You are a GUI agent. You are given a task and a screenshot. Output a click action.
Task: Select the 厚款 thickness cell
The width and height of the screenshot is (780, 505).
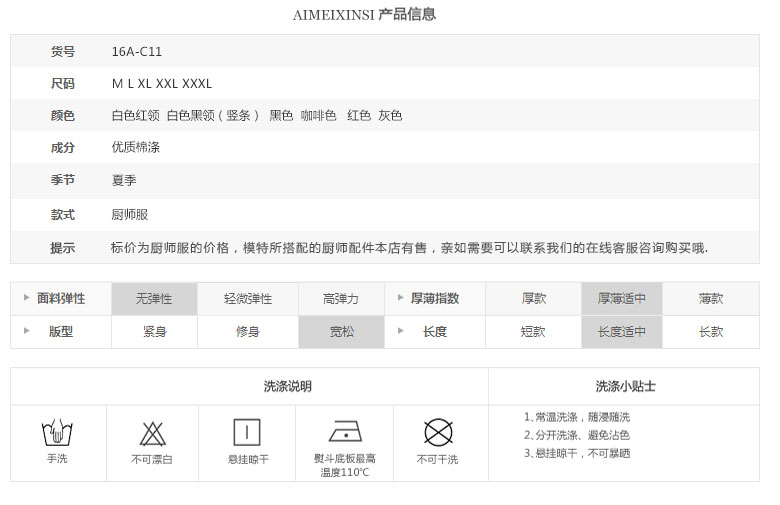[x=533, y=299]
